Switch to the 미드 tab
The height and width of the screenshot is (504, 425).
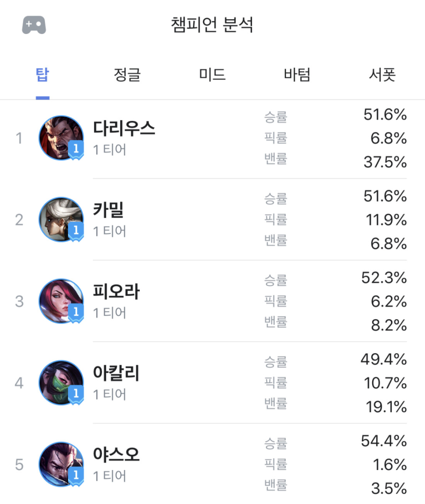point(212,74)
